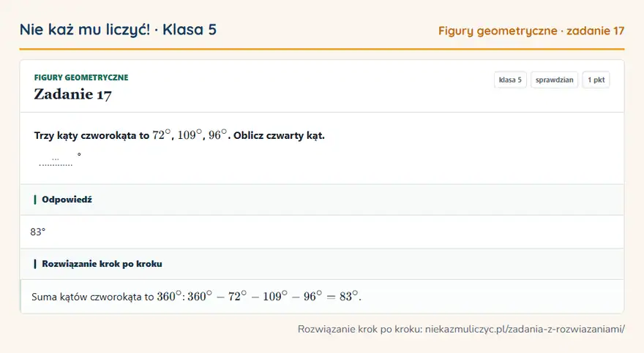This screenshot has width=644, height=353.
Task: Click the green 'FIGURY GEOMETRYCZNE' category label
Action: 81,77
